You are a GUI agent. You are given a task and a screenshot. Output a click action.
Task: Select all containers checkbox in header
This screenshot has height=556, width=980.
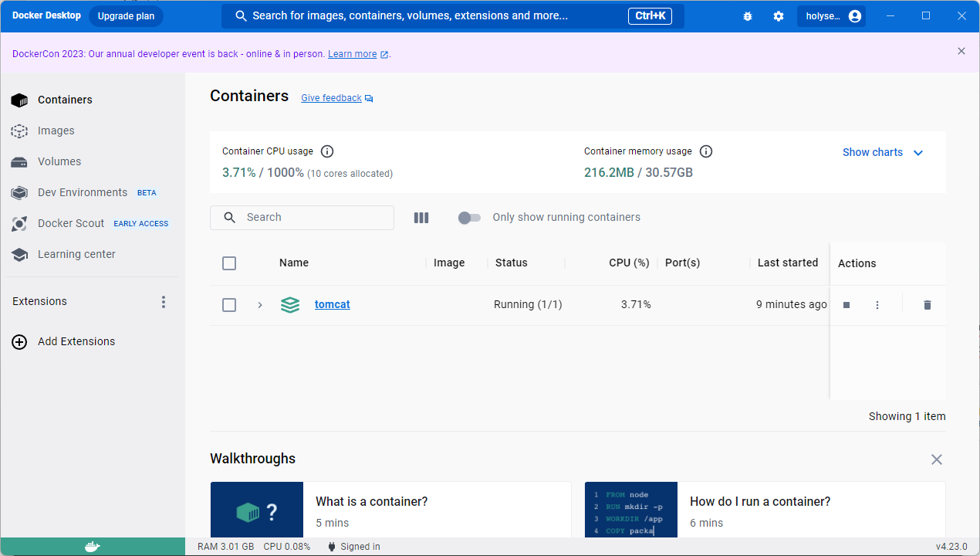[x=229, y=263]
